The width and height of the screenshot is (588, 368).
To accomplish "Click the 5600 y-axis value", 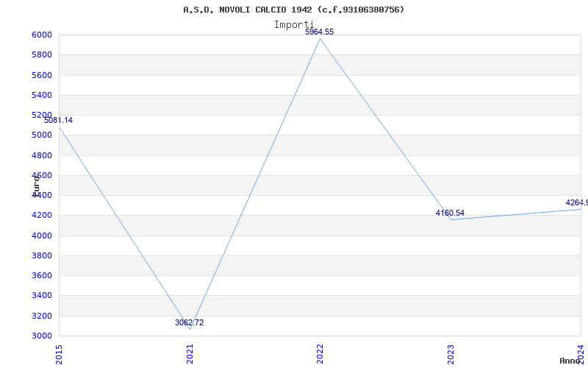I will [x=42, y=75].
